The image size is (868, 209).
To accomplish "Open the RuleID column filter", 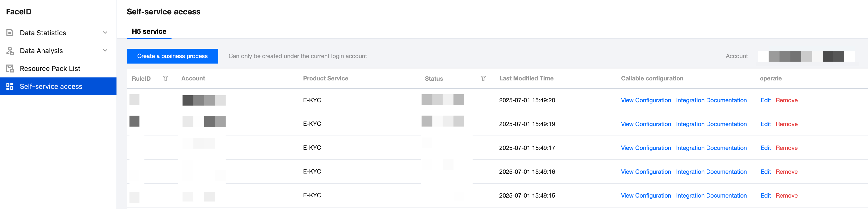I will pyautogui.click(x=166, y=78).
